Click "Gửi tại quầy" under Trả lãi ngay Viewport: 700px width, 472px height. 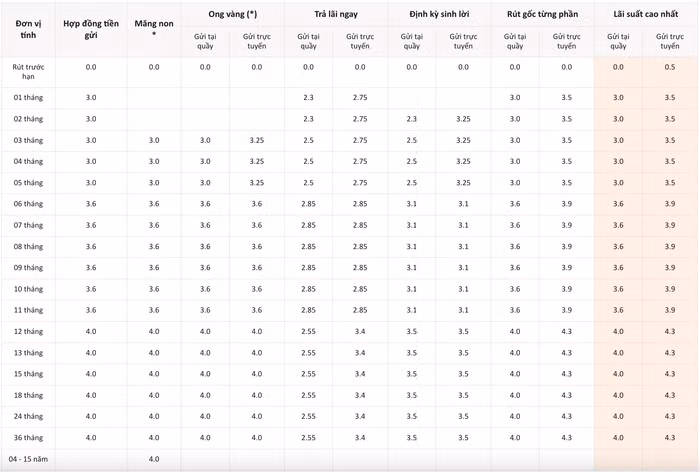coord(309,41)
